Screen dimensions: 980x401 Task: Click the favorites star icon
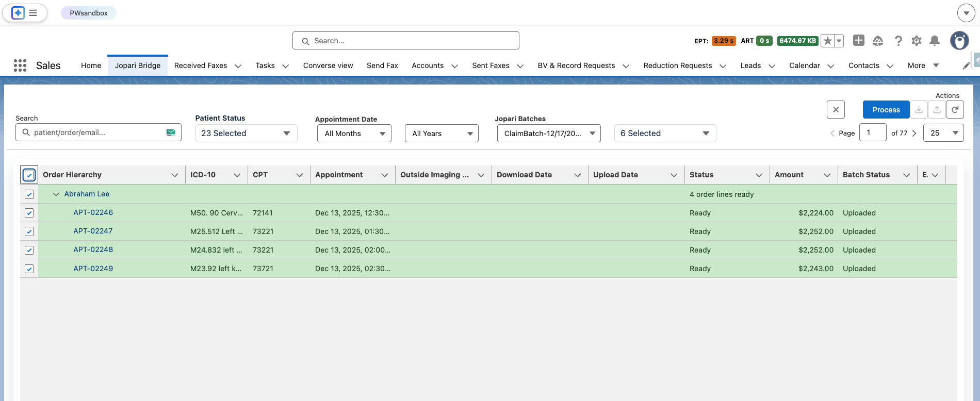(x=827, y=41)
